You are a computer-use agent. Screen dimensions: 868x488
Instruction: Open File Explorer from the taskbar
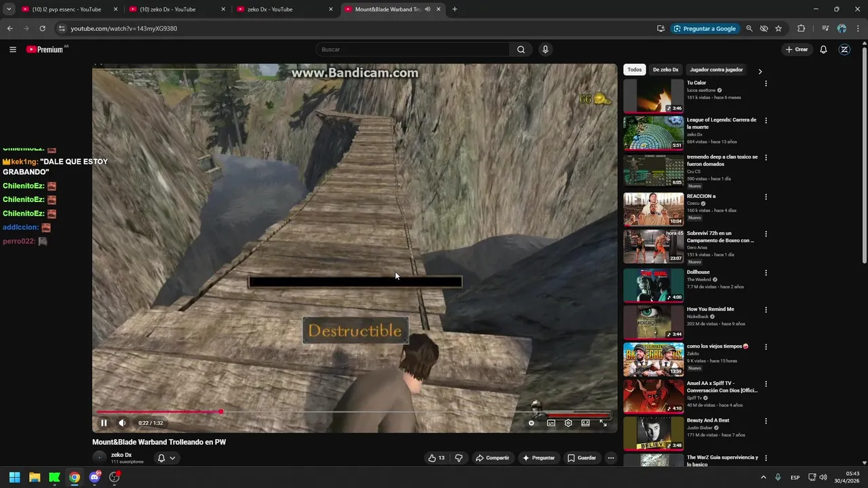[35, 477]
